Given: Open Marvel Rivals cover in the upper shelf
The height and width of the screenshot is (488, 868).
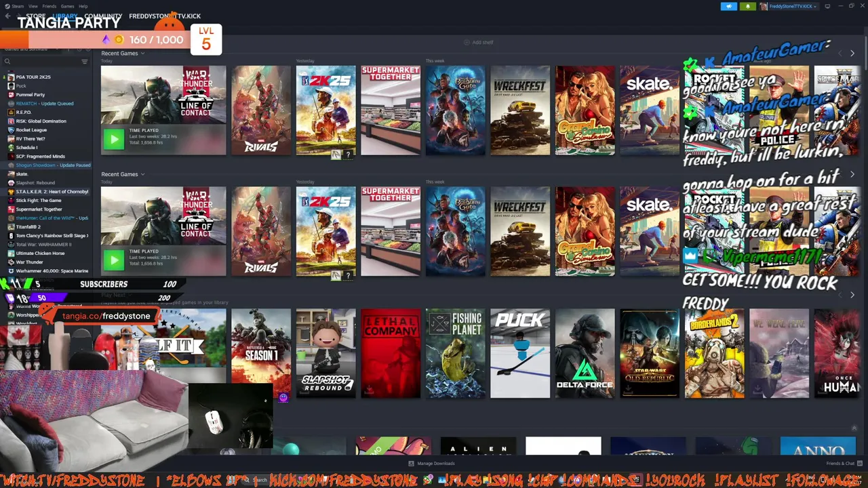Looking at the screenshot, I should click(x=261, y=110).
